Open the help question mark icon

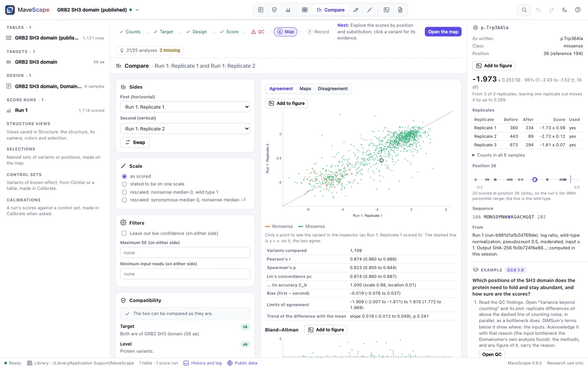coord(578,10)
